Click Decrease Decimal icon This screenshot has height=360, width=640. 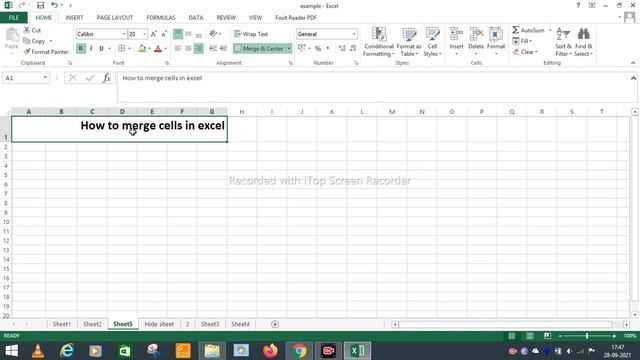pos(353,48)
